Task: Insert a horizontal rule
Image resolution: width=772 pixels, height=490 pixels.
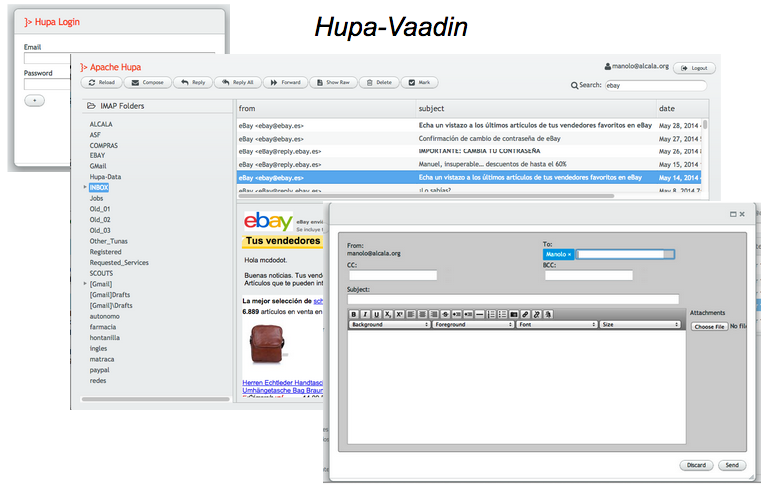Action: (x=480, y=314)
